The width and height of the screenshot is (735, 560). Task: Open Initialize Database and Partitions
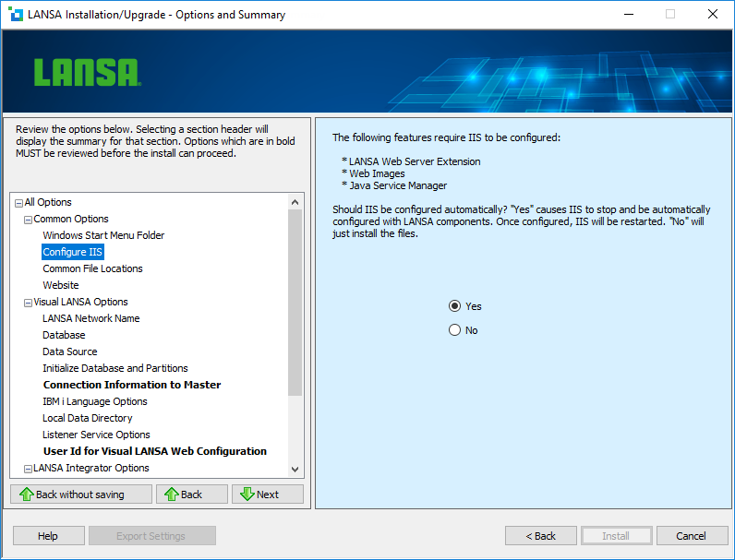(115, 368)
